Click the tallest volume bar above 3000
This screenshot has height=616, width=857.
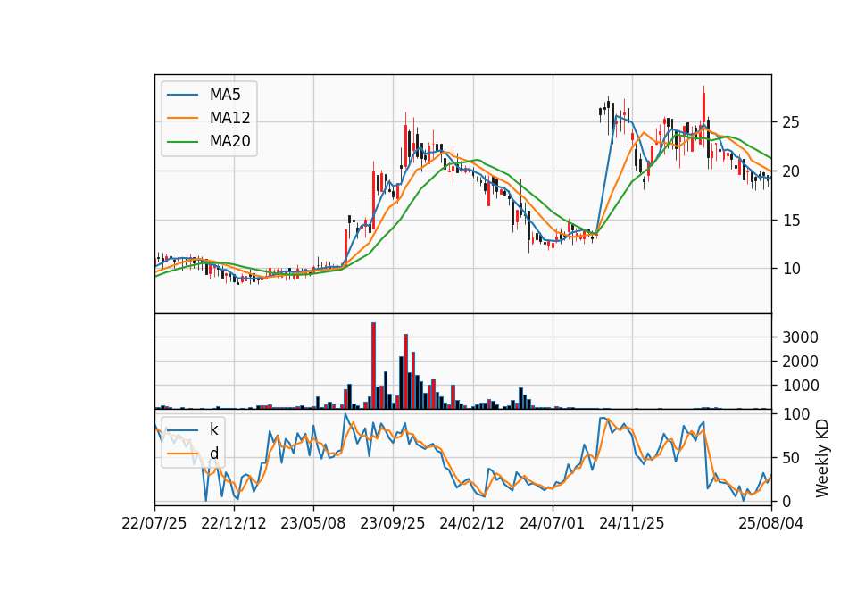[373, 366]
